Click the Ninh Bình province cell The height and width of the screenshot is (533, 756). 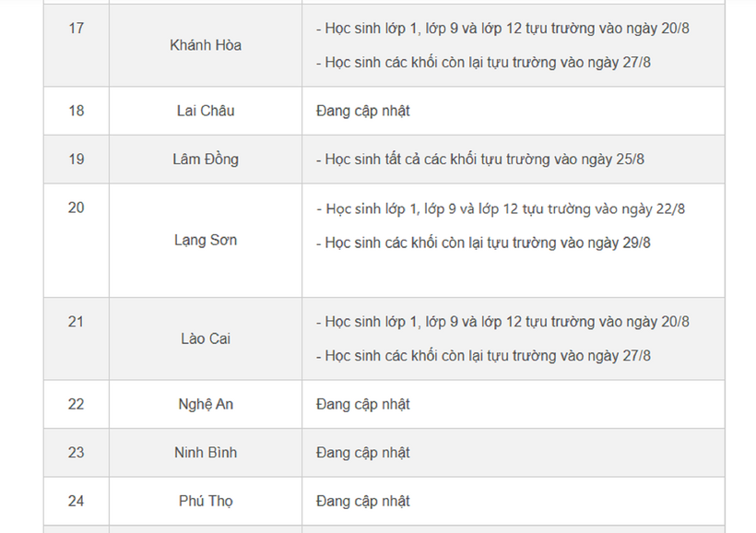tap(206, 453)
